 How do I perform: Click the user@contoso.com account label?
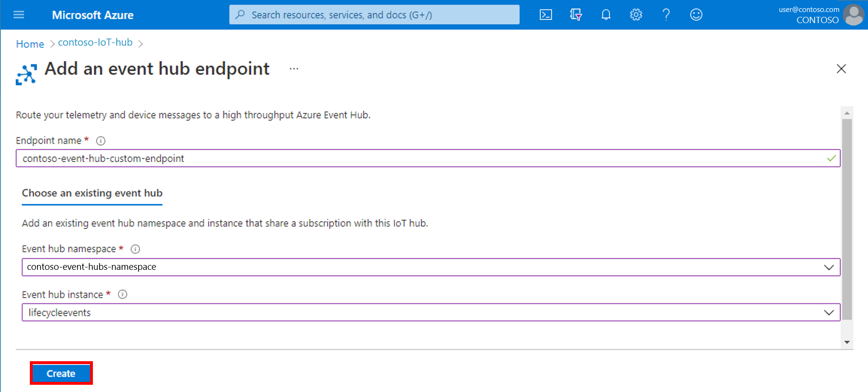(809, 10)
